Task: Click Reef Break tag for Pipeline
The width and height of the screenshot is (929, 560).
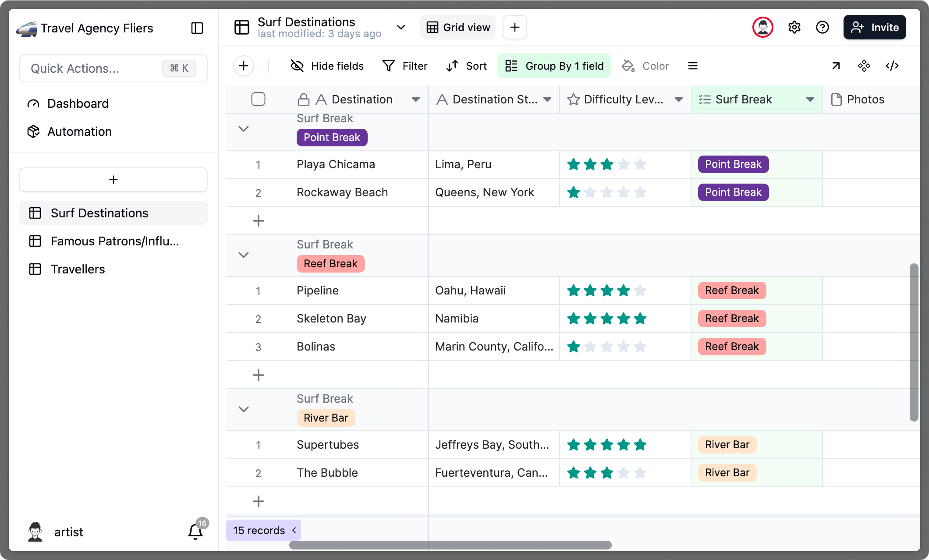Action: pyautogui.click(x=732, y=291)
